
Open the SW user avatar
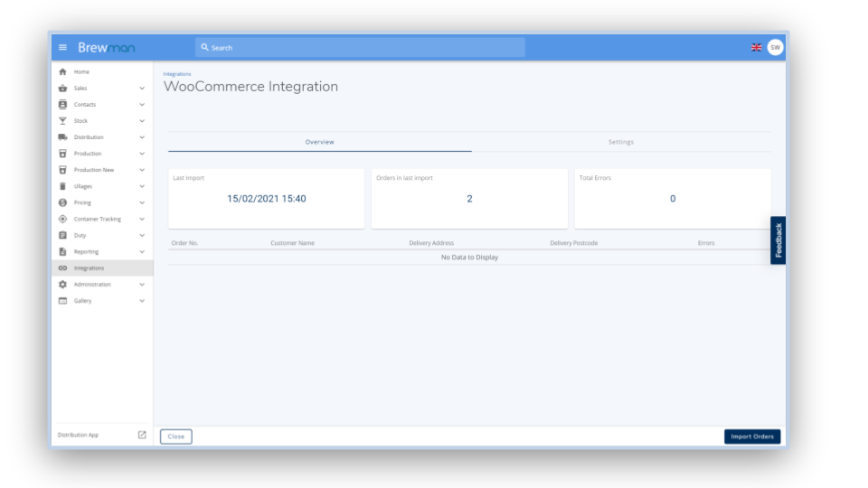(x=775, y=48)
